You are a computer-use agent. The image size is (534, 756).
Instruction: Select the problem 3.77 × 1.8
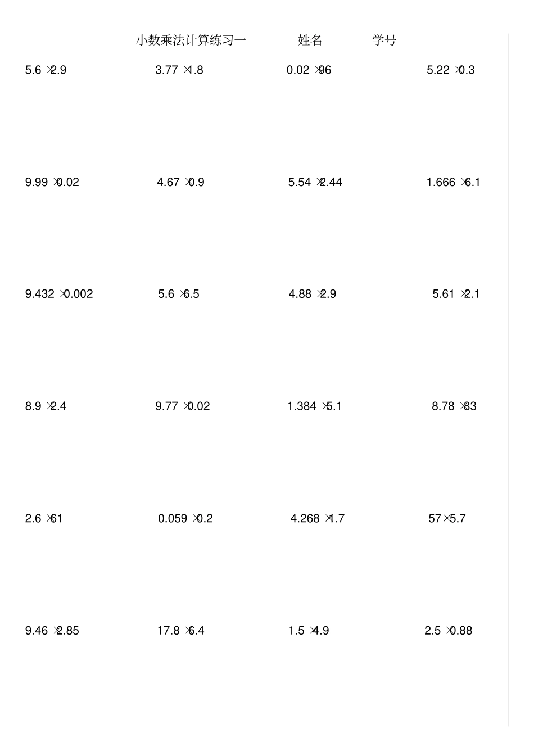179,70
